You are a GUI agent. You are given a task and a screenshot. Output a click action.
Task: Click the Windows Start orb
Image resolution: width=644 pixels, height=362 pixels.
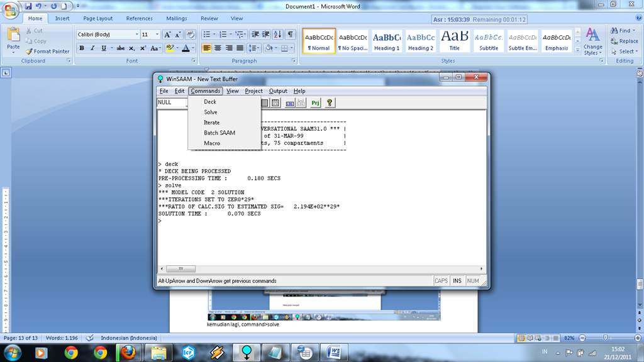point(13,353)
